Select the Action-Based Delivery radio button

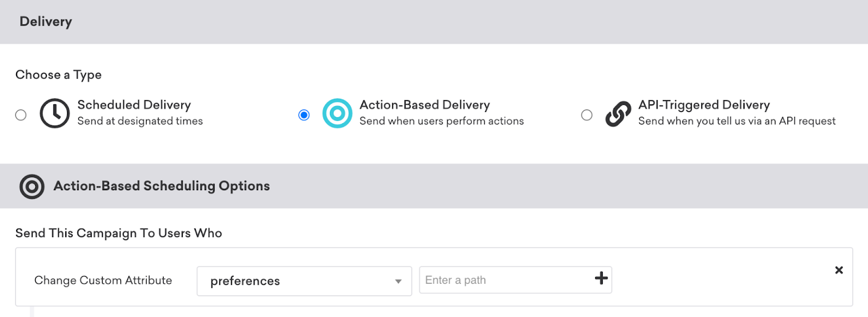304,115
